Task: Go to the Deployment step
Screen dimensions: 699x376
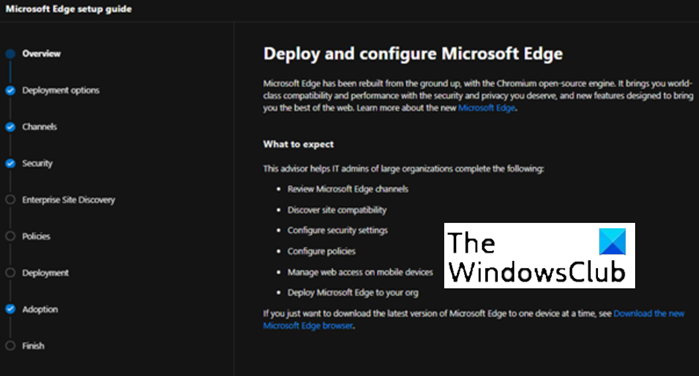Action: click(x=45, y=273)
